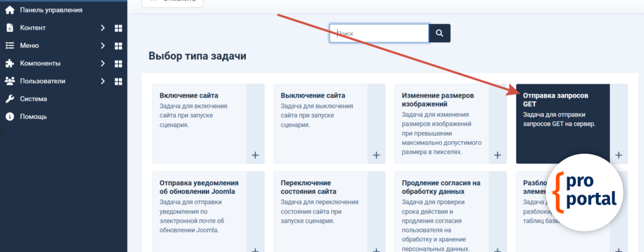Viewport: 644px width, 252px height.
Task: Select the Отправка запросов GET task title
Action: [x=555, y=100]
